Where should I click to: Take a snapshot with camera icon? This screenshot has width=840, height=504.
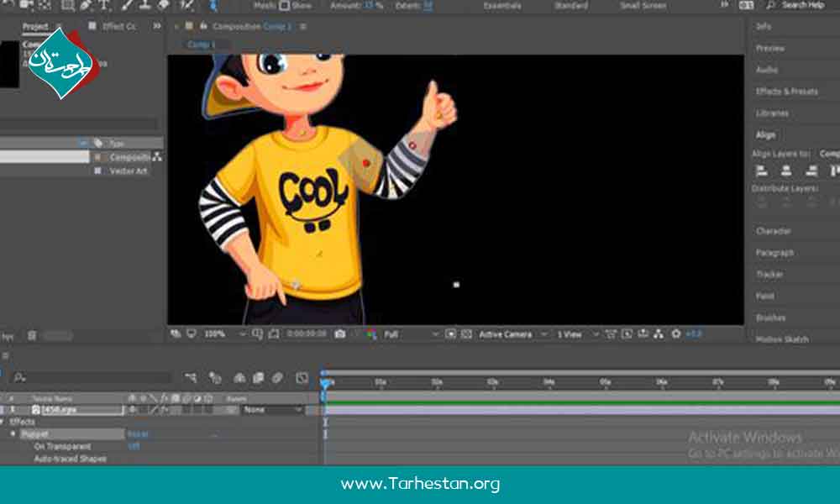click(x=339, y=333)
